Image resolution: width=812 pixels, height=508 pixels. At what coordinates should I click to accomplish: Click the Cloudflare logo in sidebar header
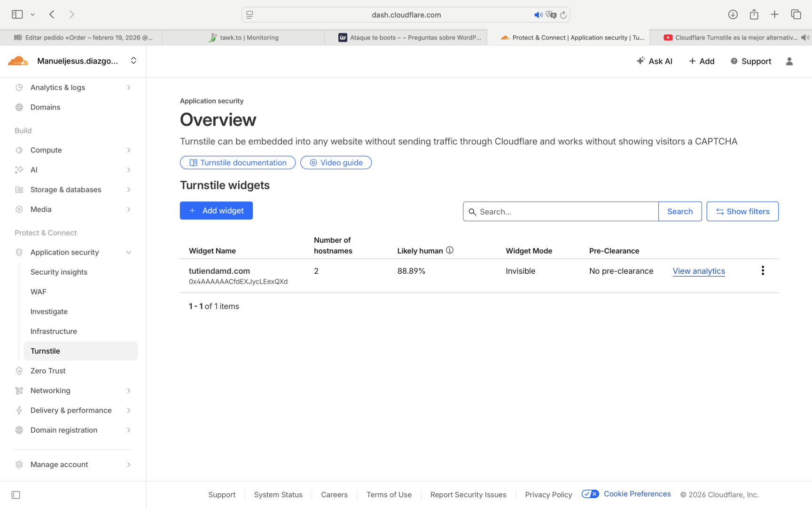[18, 61]
